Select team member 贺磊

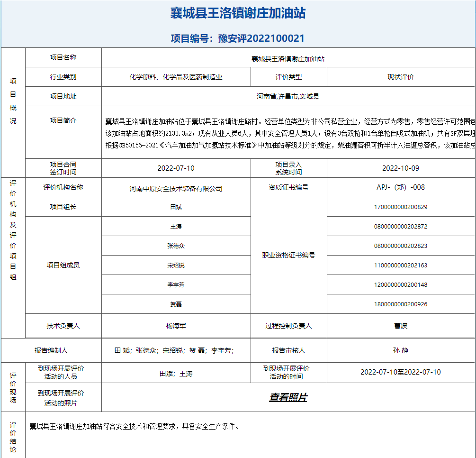[x=176, y=304]
